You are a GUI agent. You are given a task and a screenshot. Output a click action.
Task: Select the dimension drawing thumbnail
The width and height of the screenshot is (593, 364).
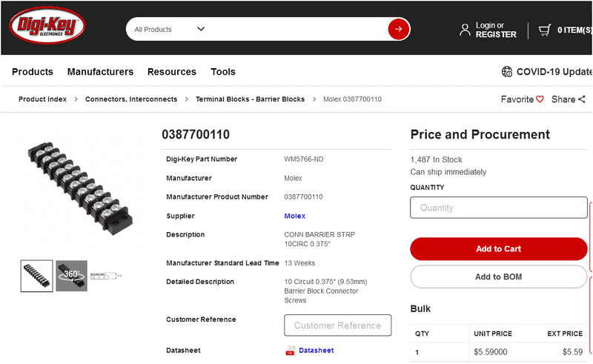(x=106, y=276)
